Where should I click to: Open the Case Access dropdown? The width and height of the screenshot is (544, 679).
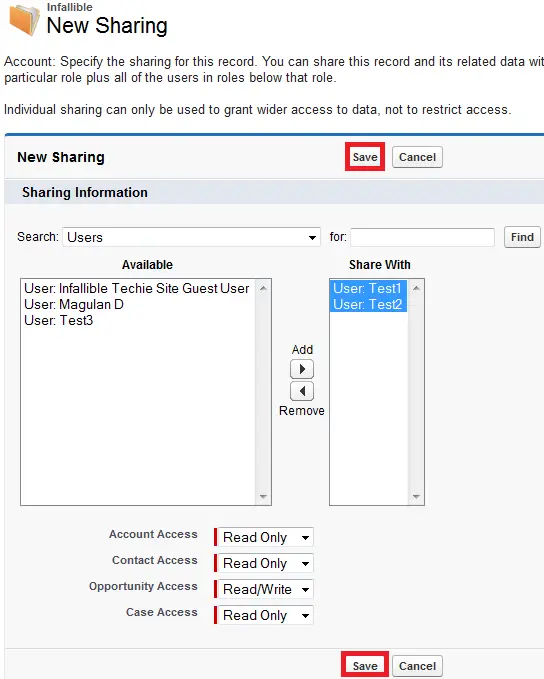click(266, 615)
